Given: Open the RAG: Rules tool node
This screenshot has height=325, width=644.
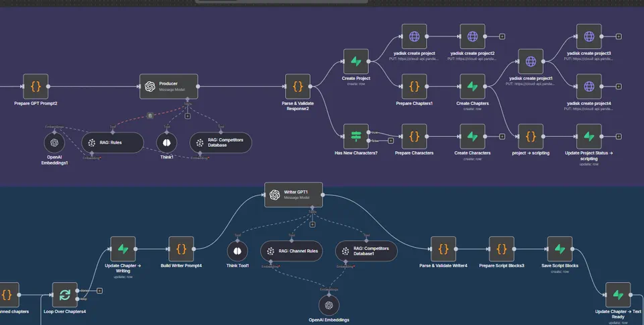Looking at the screenshot, I should [113, 142].
